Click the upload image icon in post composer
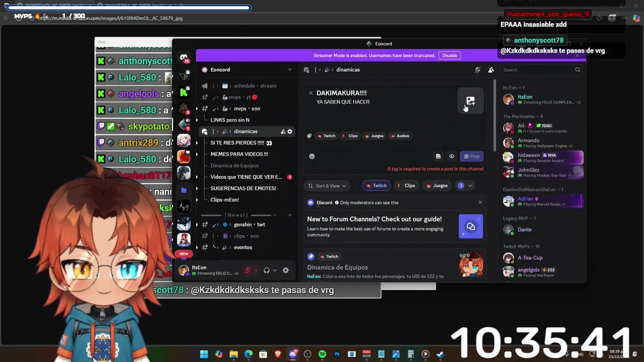Viewport: 644px width, 362px height. 470,101
